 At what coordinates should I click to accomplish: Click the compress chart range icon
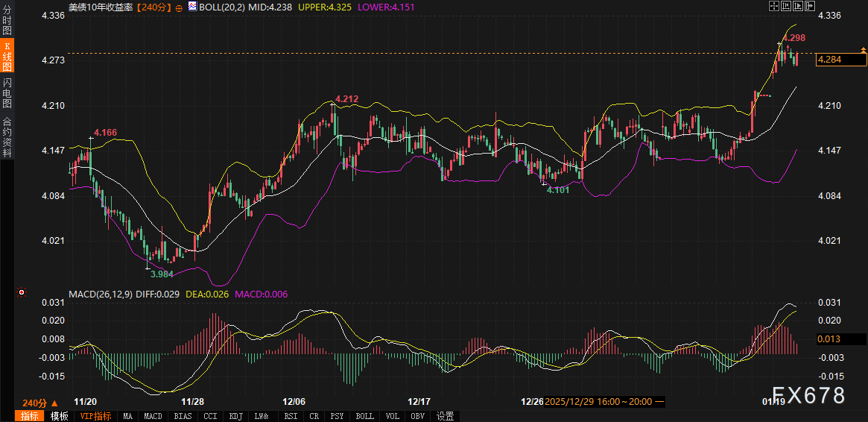tap(786, 6)
